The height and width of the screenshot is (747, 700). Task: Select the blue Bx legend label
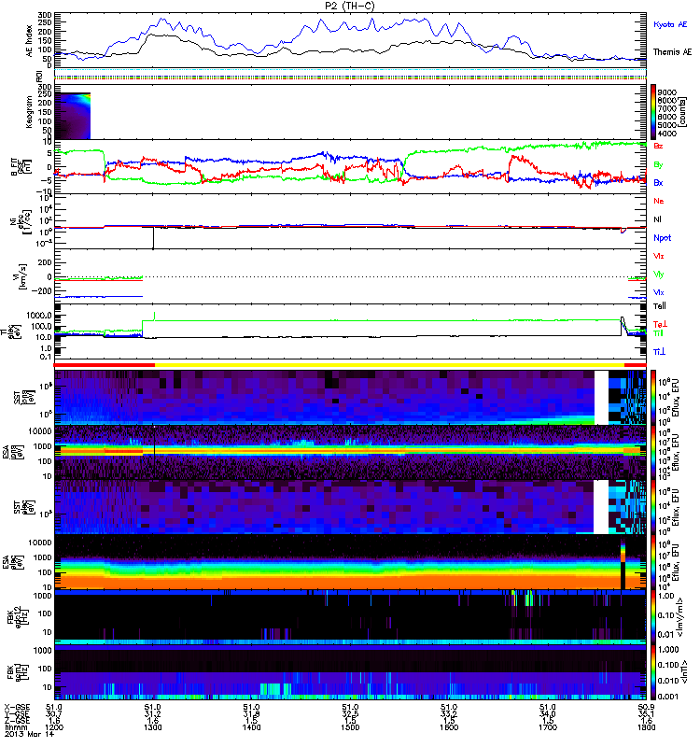point(658,183)
